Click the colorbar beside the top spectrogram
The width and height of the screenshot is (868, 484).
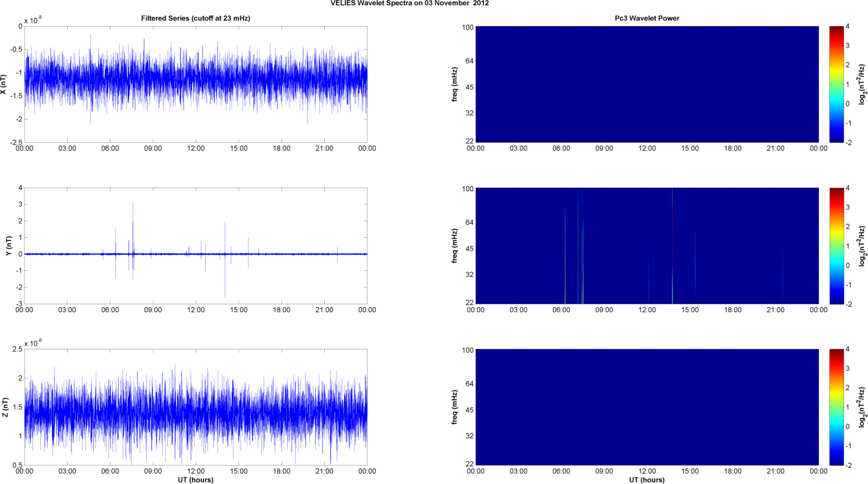(836, 84)
